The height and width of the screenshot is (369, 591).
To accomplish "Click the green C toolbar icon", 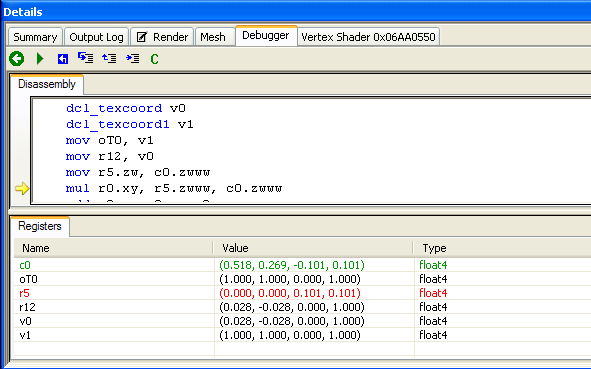I will (x=155, y=59).
